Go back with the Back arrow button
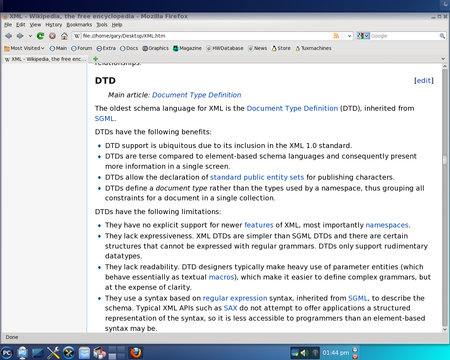 [x=8, y=36]
